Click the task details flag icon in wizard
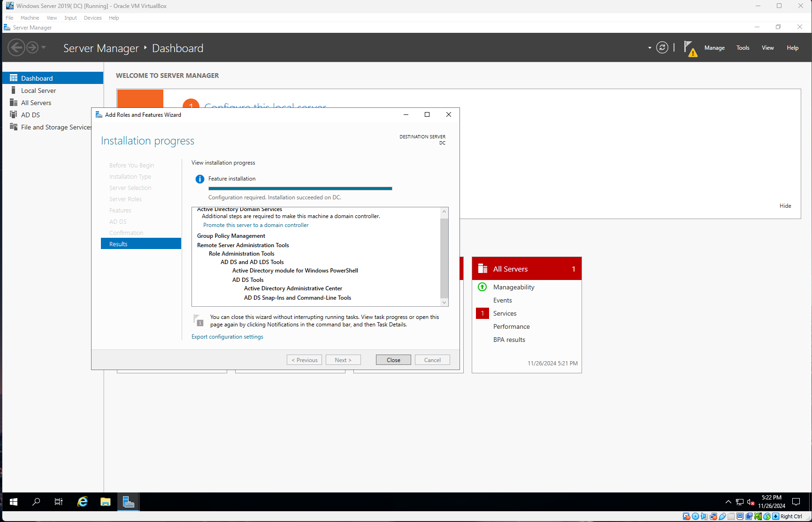812x522 pixels. point(198,320)
